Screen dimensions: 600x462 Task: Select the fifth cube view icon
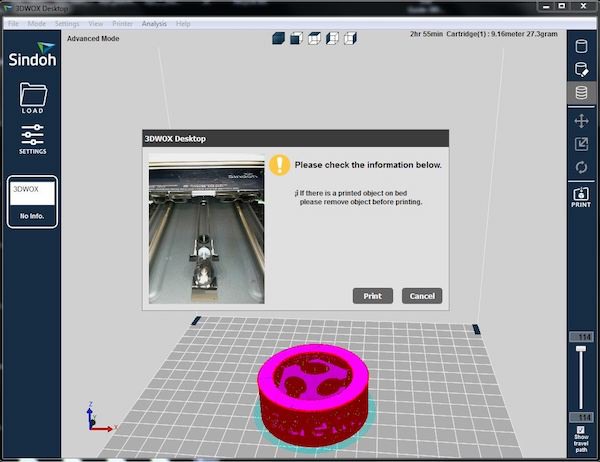[x=350, y=38]
